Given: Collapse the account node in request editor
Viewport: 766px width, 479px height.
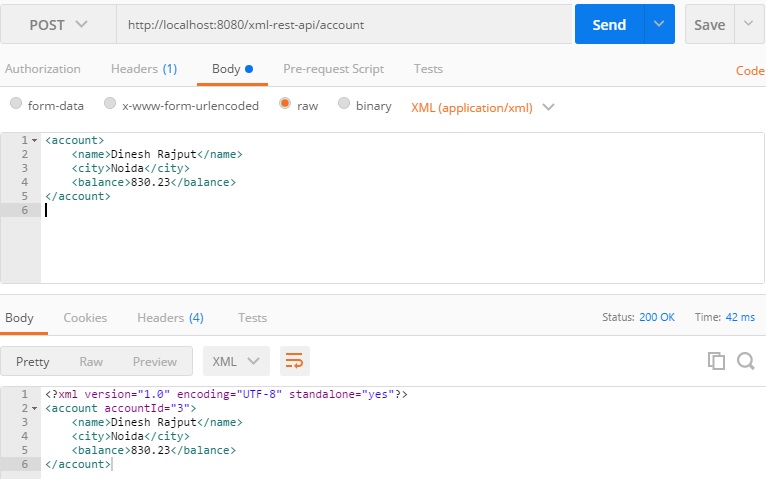Looking at the screenshot, I should (x=35, y=141).
